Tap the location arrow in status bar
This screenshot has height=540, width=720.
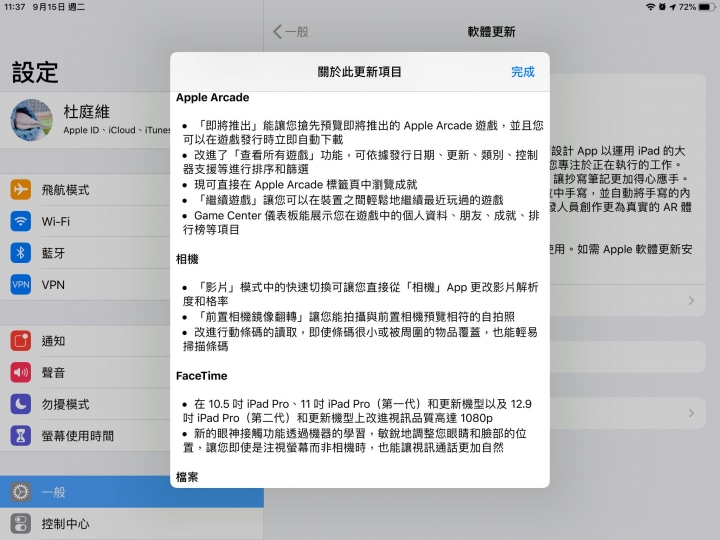(x=673, y=7)
